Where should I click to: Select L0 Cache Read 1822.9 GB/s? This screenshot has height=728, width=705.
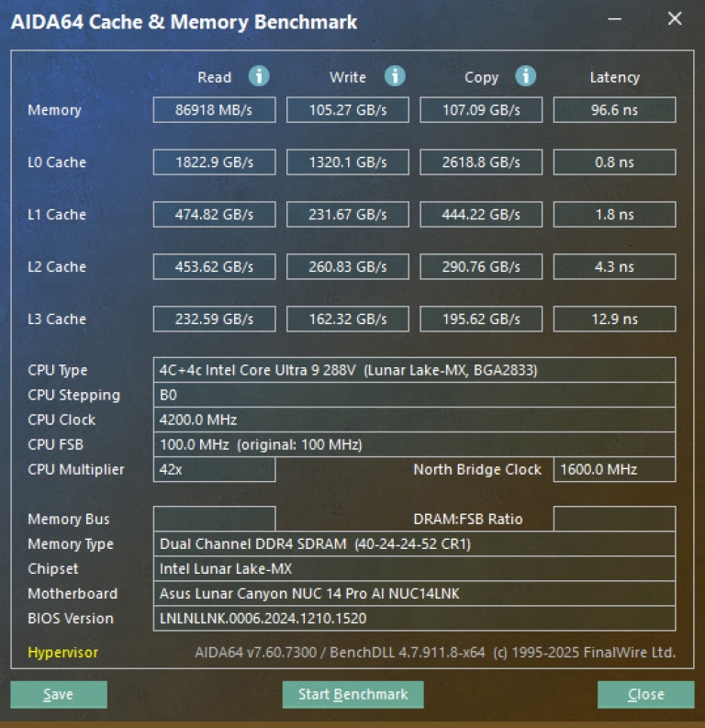tap(214, 162)
